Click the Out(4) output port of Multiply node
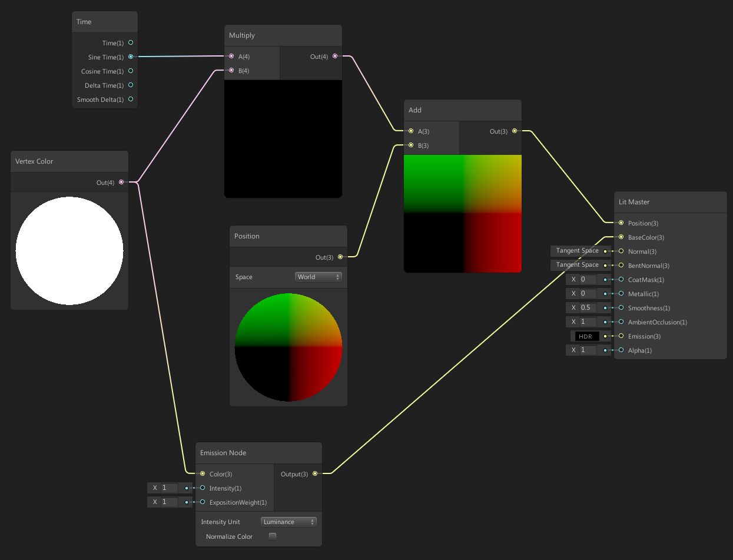Image resolution: width=733 pixels, height=560 pixels. [335, 57]
